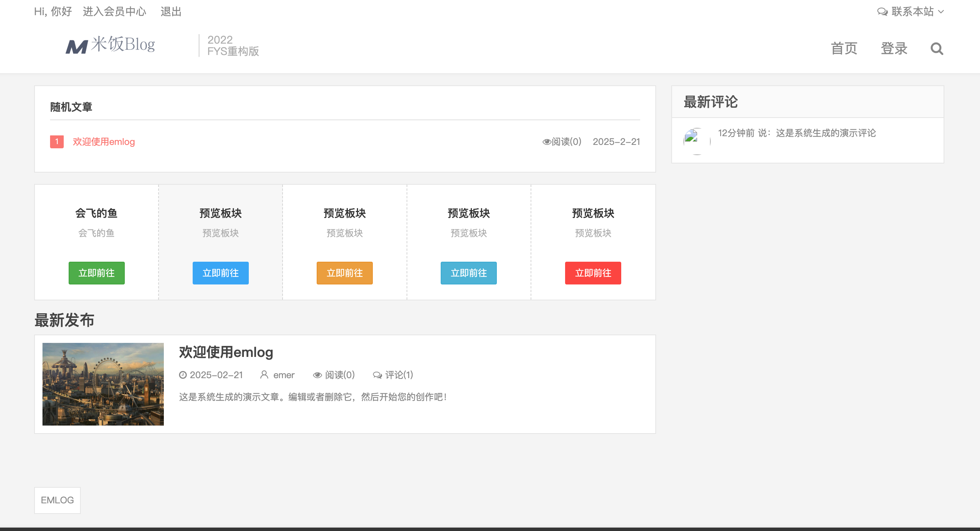980x531 pixels.
Task: Click 退出 to log out
Action: coord(171,12)
